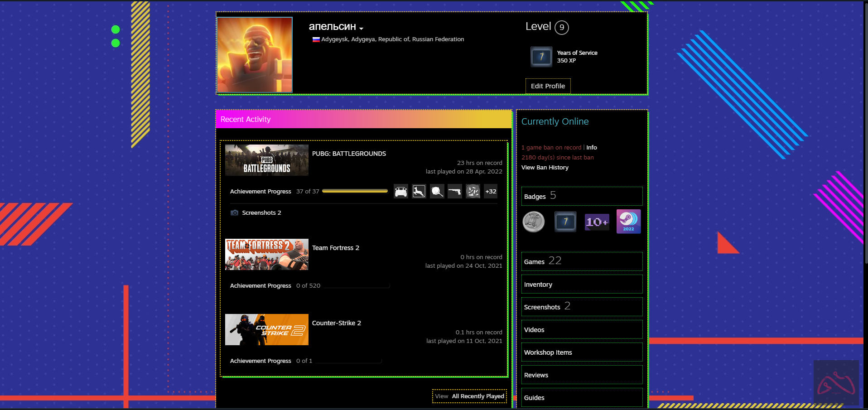Click the pistol achievement icon

454,192
